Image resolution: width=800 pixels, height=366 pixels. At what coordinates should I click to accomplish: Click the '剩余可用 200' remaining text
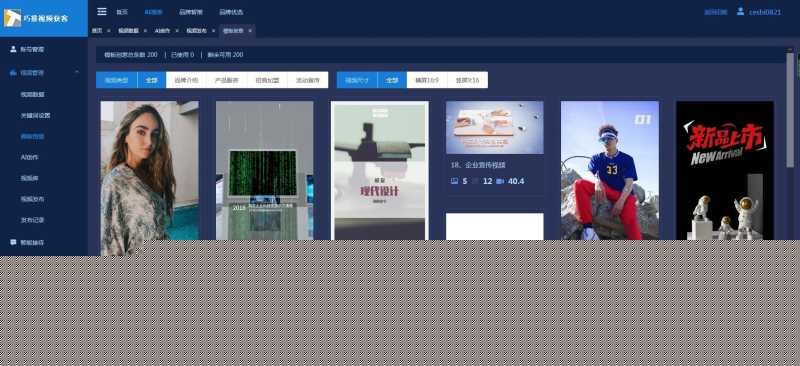click(x=225, y=55)
